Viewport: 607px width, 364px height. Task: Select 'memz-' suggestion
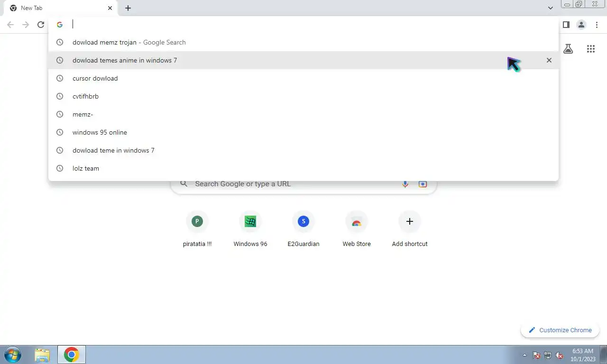point(303,114)
